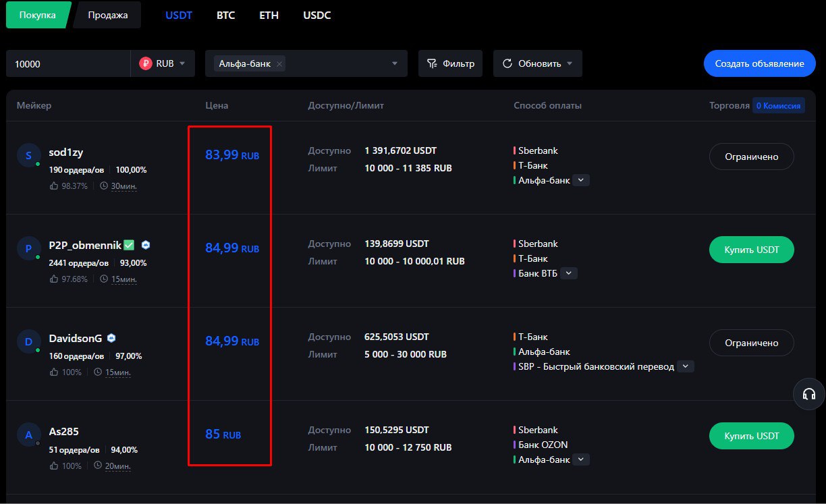The height and width of the screenshot is (504, 826).
Task: Expand more payment methods for sod1zy
Action: point(581,180)
